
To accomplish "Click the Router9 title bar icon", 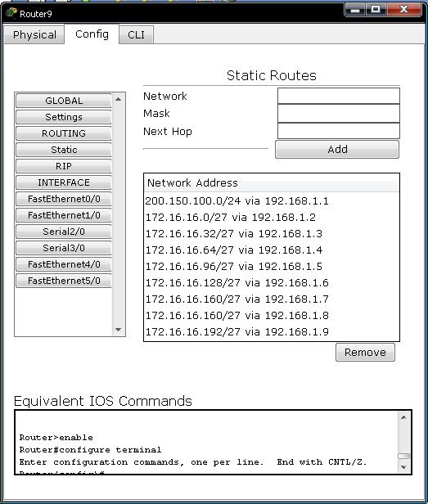I will coord(11,13).
